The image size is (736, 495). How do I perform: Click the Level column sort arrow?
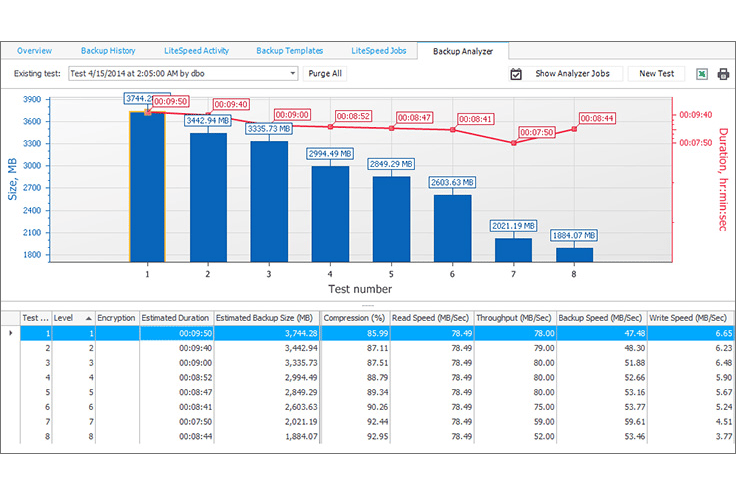click(x=88, y=318)
